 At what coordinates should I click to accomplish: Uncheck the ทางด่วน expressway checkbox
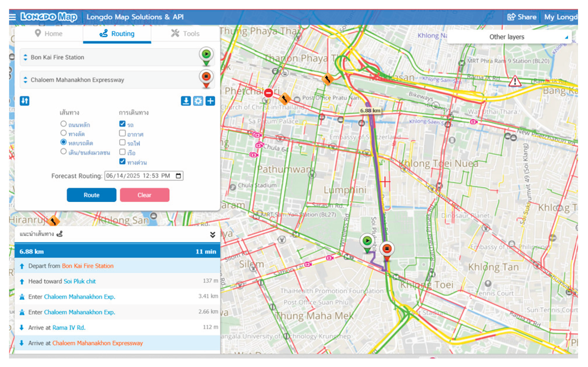[x=122, y=161]
